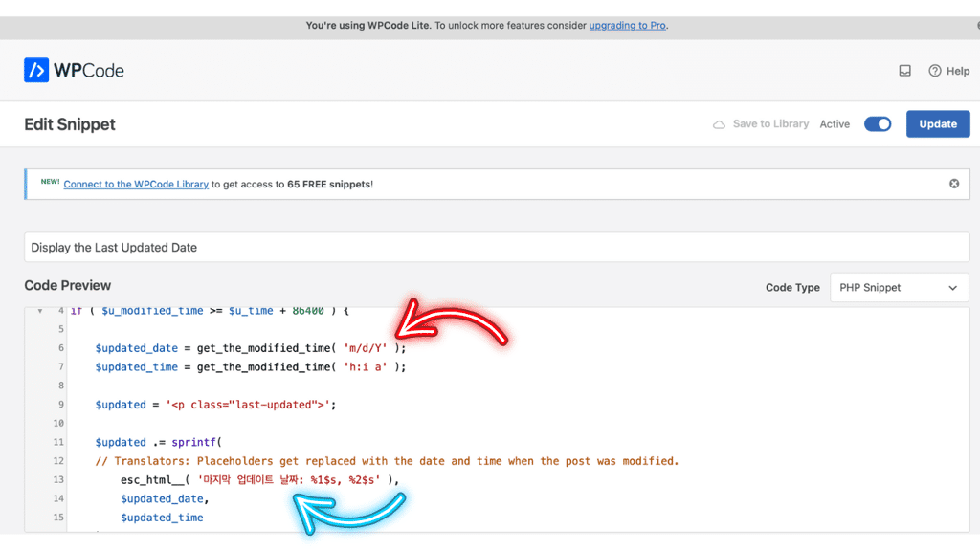Screen dimensions: 980x551
Task: Toggle the Active snippet switch
Action: [878, 123]
